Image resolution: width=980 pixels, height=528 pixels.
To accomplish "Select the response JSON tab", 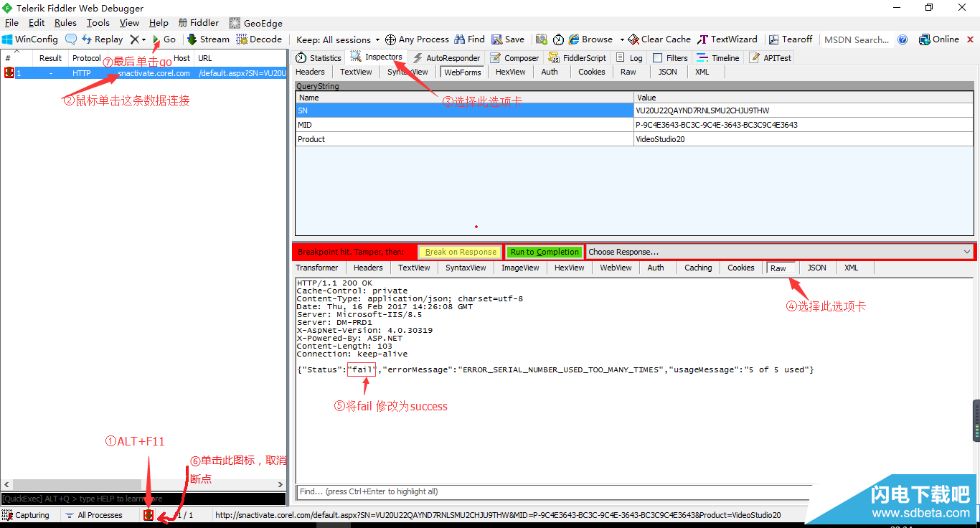I will coord(817,268).
